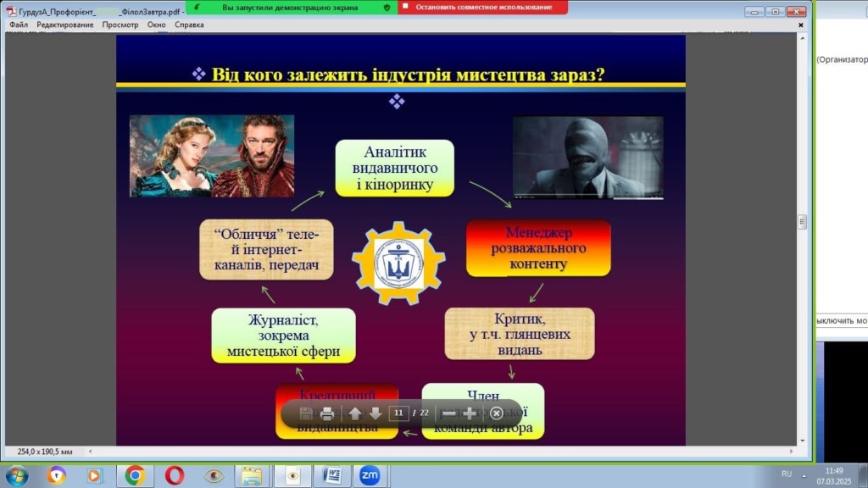Maximize the PDF reader window
This screenshot has width=868, height=488.
(x=775, y=12)
